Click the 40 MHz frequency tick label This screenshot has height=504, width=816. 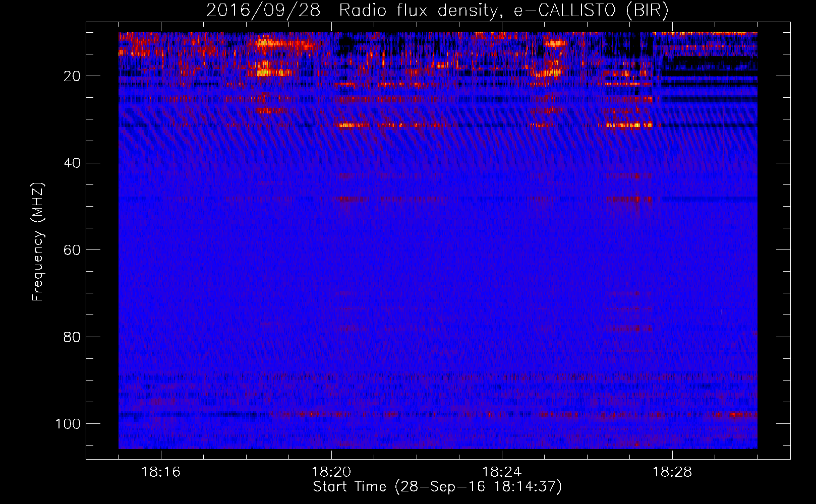(x=72, y=163)
